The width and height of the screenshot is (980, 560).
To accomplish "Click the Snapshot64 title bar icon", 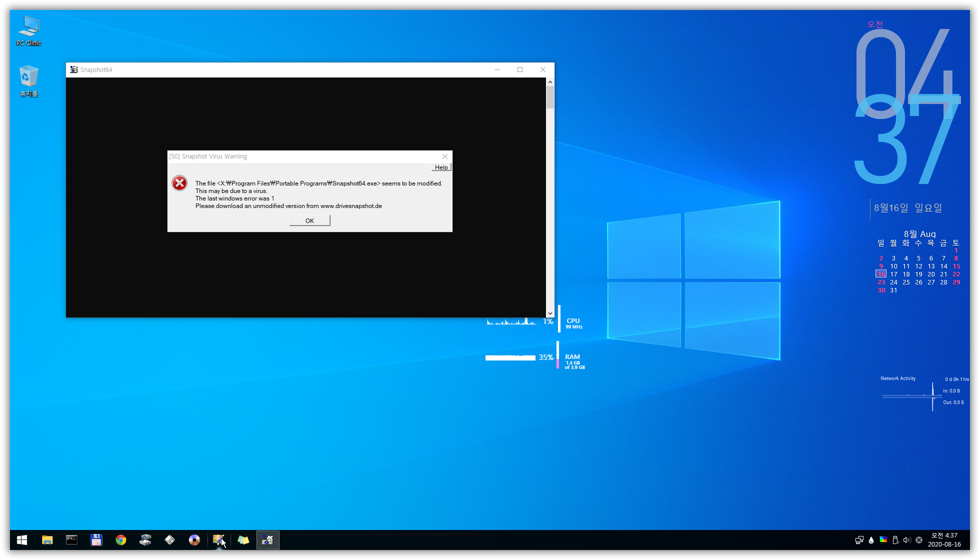I will 74,69.
